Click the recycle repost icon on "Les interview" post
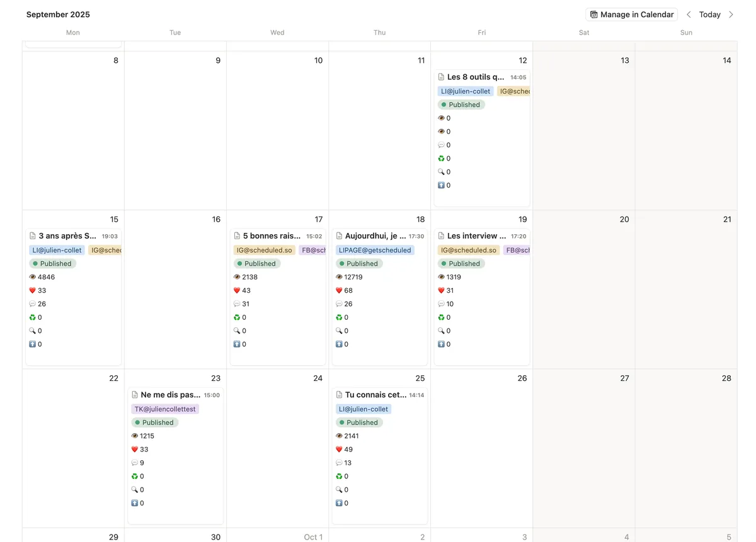 (x=442, y=317)
